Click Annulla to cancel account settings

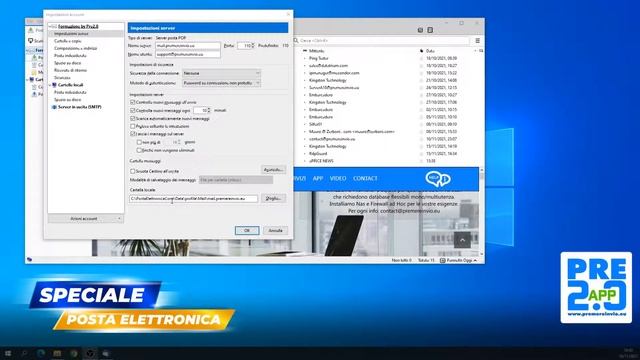pyautogui.click(x=275, y=231)
